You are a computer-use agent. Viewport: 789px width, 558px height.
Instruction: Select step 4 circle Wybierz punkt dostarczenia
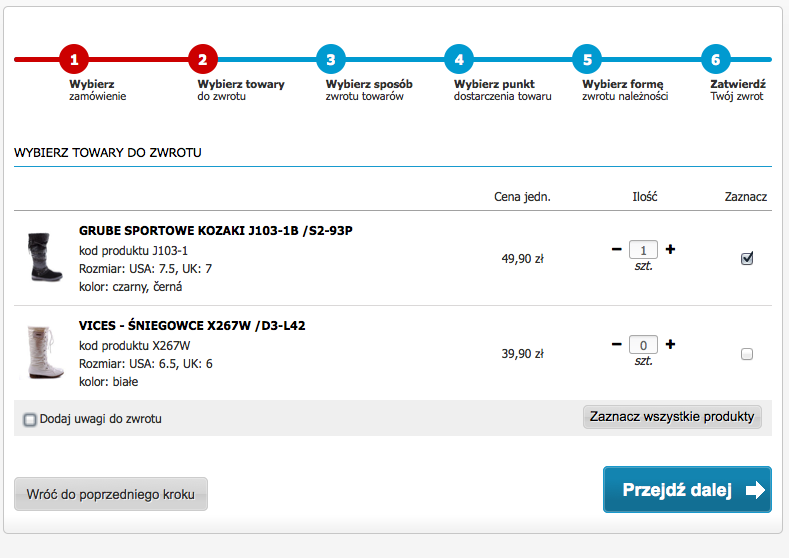click(459, 59)
